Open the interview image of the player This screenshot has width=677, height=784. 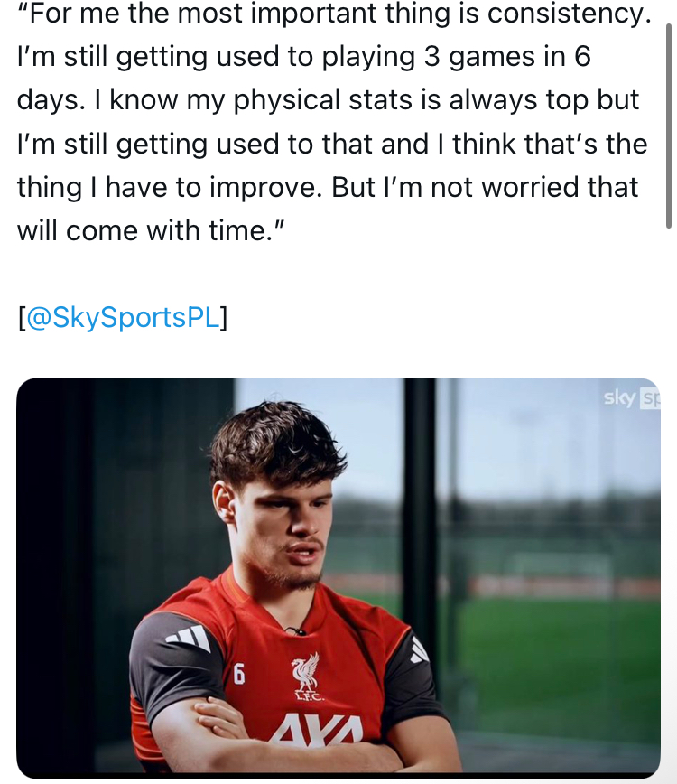pyautogui.click(x=338, y=578)
